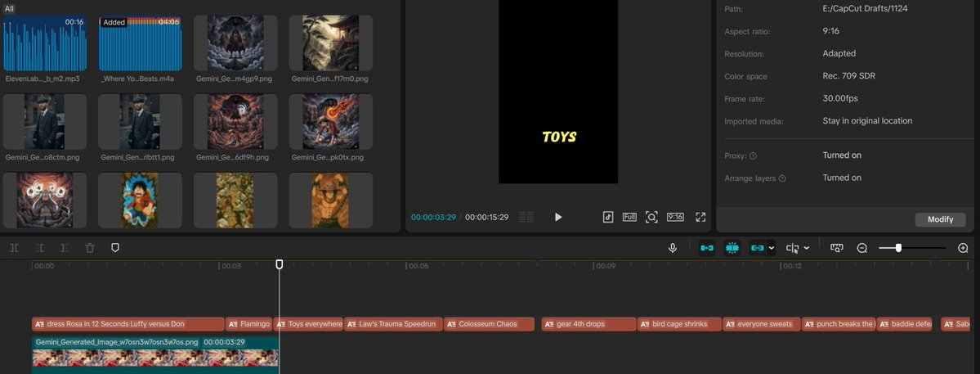The height and width of the screenshot is (374, 980).
Task: Select the 'Toys everywhere' text clip
Action: pyautogui.click(x=308, y=324)
